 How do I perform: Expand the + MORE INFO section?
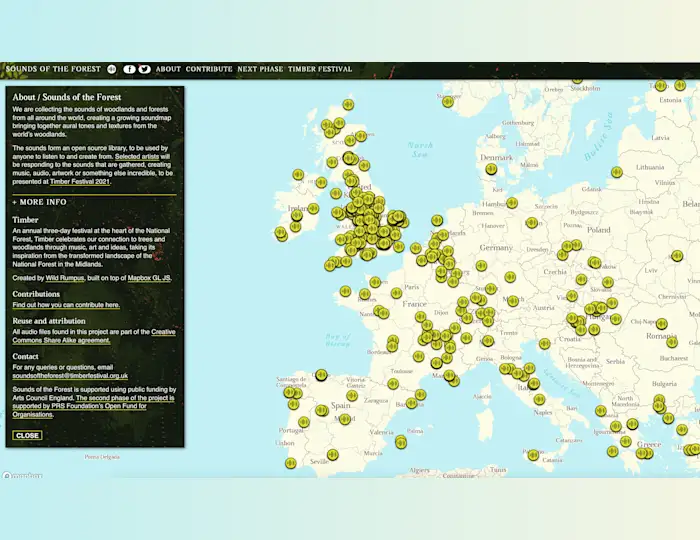pyautogui.click(x=40, y=202)
